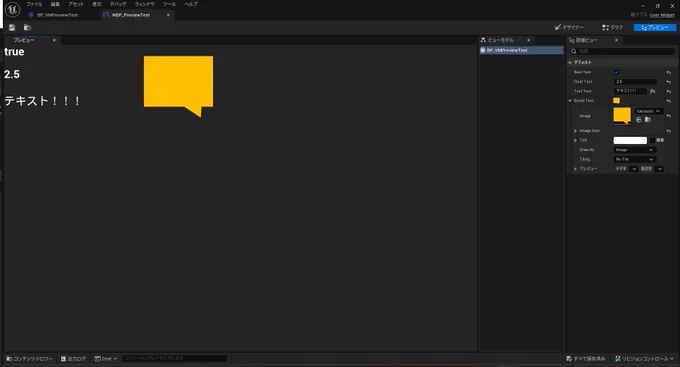Viewport: 680px width, 367px height.
Task: Reset Text Test to default value
Action: 668,92
